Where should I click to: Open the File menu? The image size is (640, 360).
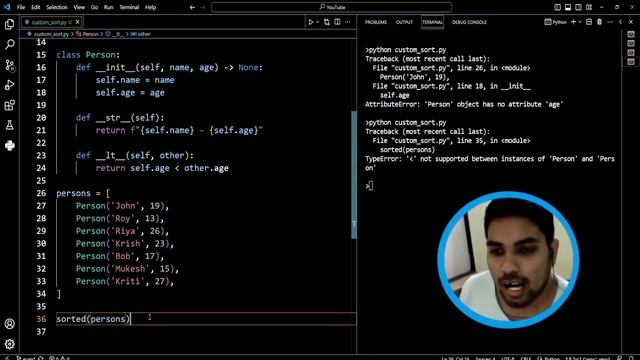pos(21,7)
